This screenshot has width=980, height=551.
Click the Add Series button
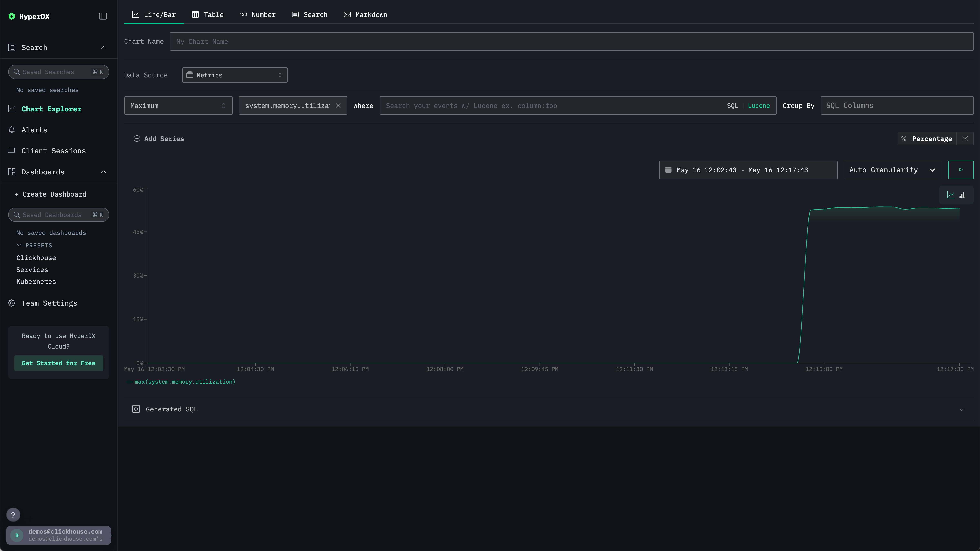point(159,139)
